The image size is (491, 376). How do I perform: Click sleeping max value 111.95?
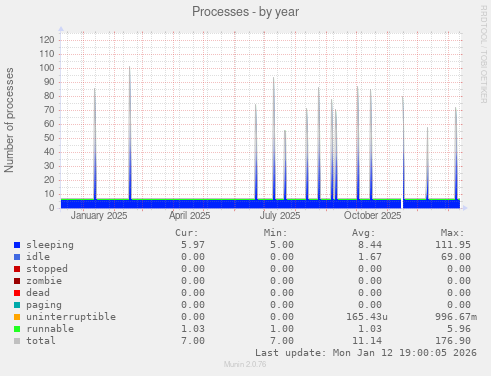coord(453,245)
